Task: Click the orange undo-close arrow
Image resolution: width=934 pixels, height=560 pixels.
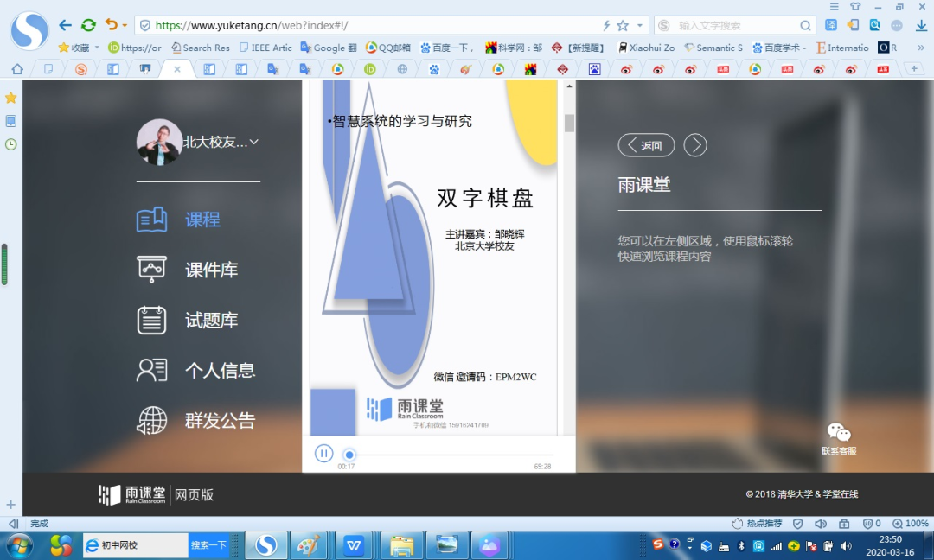Action: (x=111, y=24)
